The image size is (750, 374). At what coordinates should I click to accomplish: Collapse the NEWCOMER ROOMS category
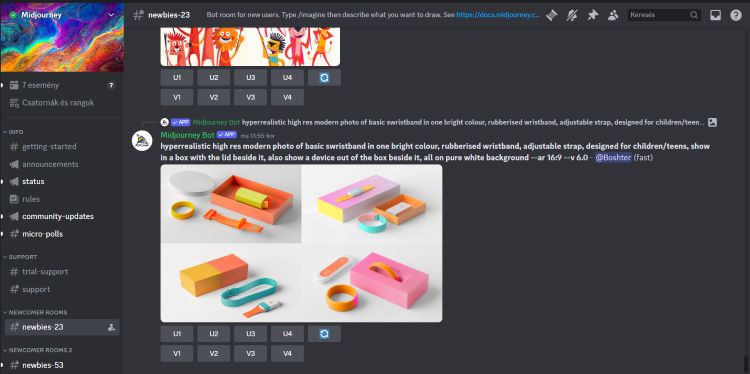[x=35, y=312]
